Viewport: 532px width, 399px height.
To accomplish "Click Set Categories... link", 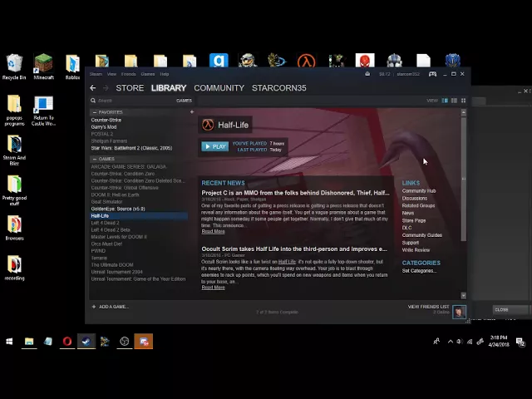I will pos(419,271).
